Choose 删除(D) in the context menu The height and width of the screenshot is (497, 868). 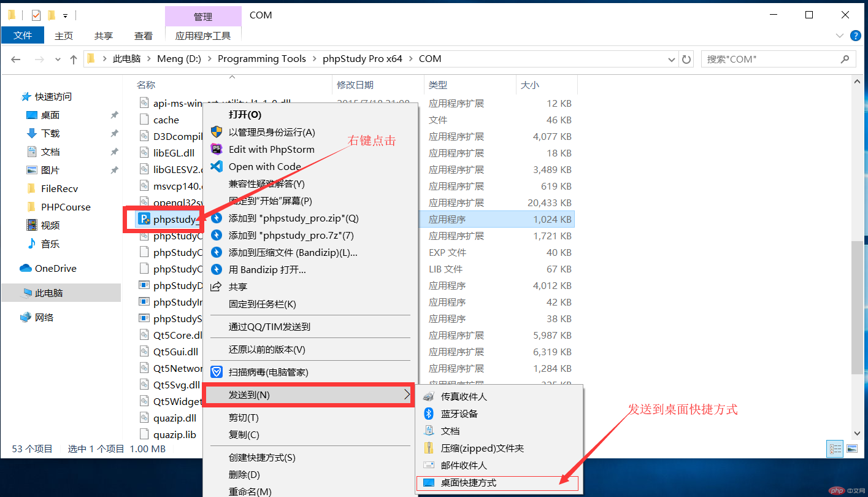(310, 474)
